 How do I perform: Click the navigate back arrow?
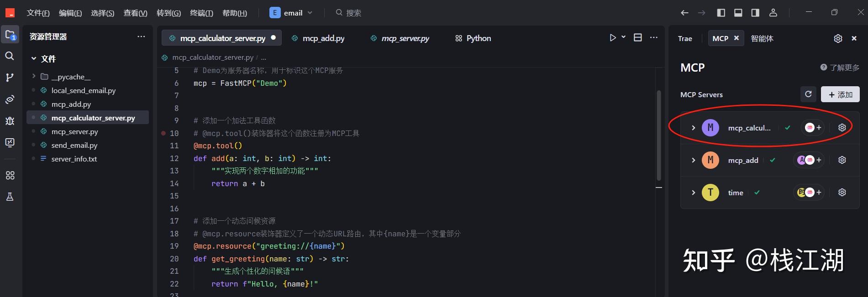[x=684, y=13]
